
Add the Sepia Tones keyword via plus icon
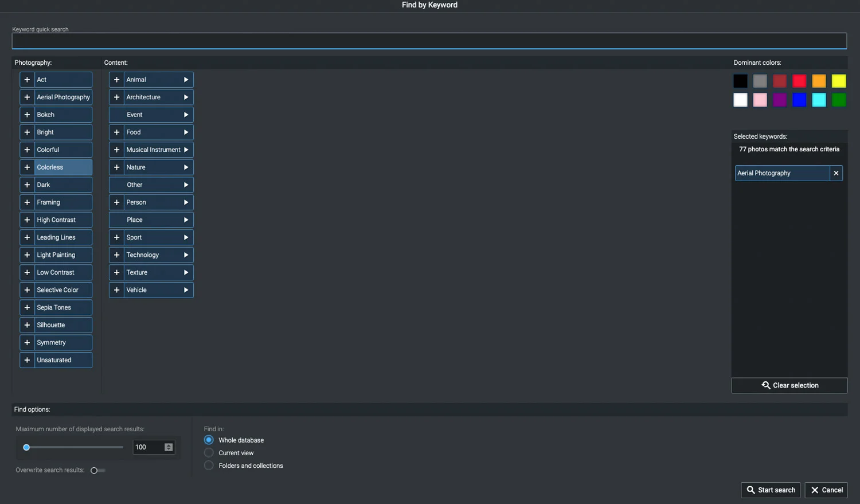[x=27, y=307]
